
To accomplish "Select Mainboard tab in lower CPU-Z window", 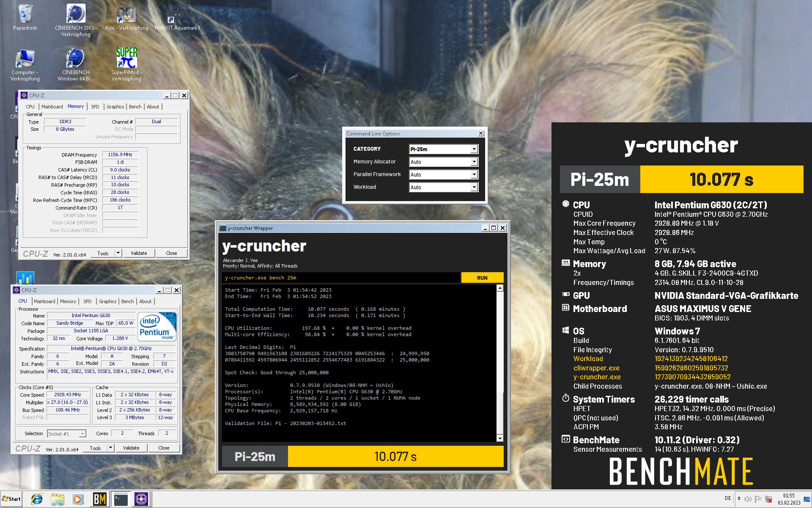I will [x=44, y=301].
